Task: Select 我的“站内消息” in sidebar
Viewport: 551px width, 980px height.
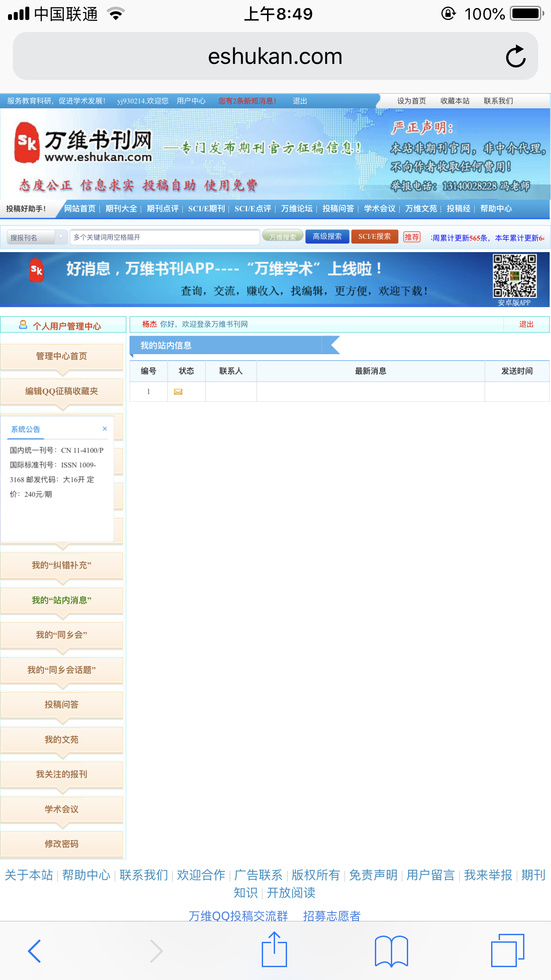Action: [62, 600]
